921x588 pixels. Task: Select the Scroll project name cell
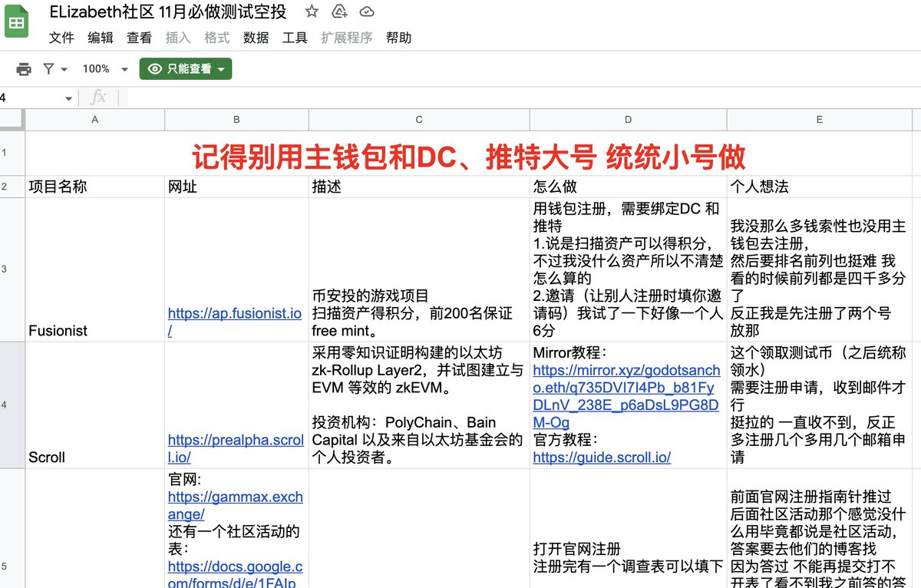click(x=95, y=405)
